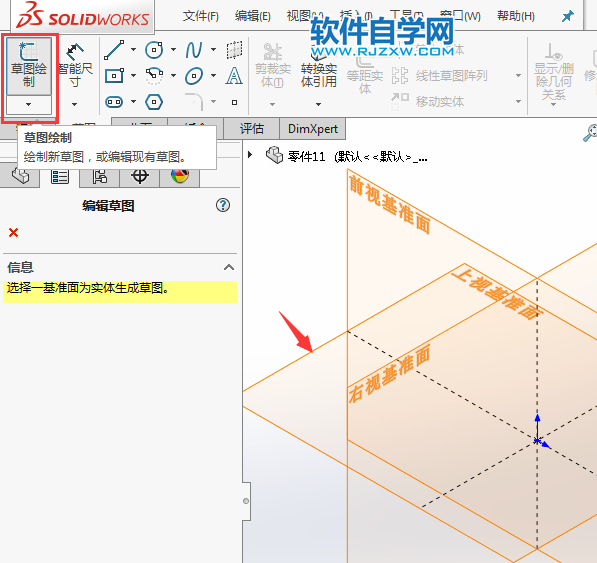Expand the Circle tool dropdown arrow
The image size is (597, 563).
pos(173,49)
